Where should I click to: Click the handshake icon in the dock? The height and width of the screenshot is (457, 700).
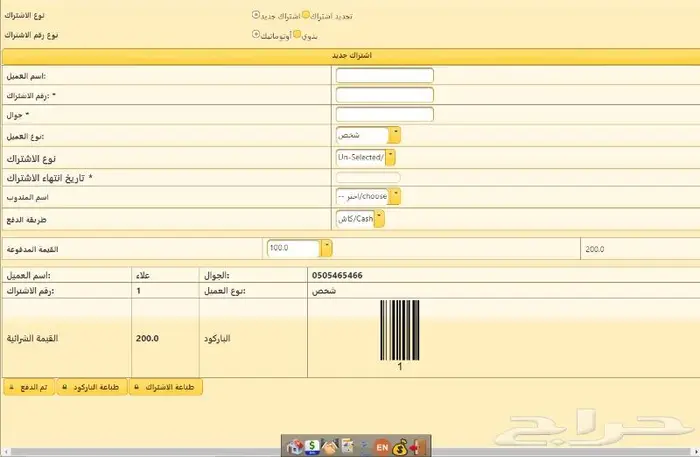click(x=328, y=446)
